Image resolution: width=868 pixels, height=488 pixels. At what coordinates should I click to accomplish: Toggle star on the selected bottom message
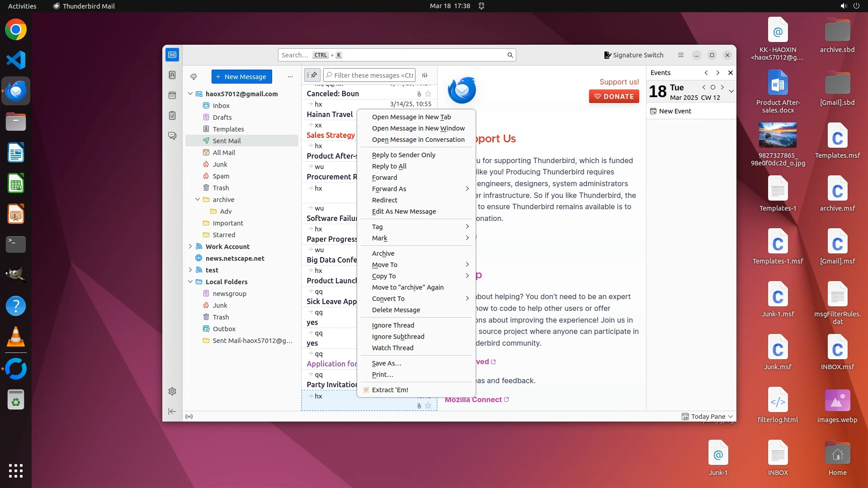428,406
